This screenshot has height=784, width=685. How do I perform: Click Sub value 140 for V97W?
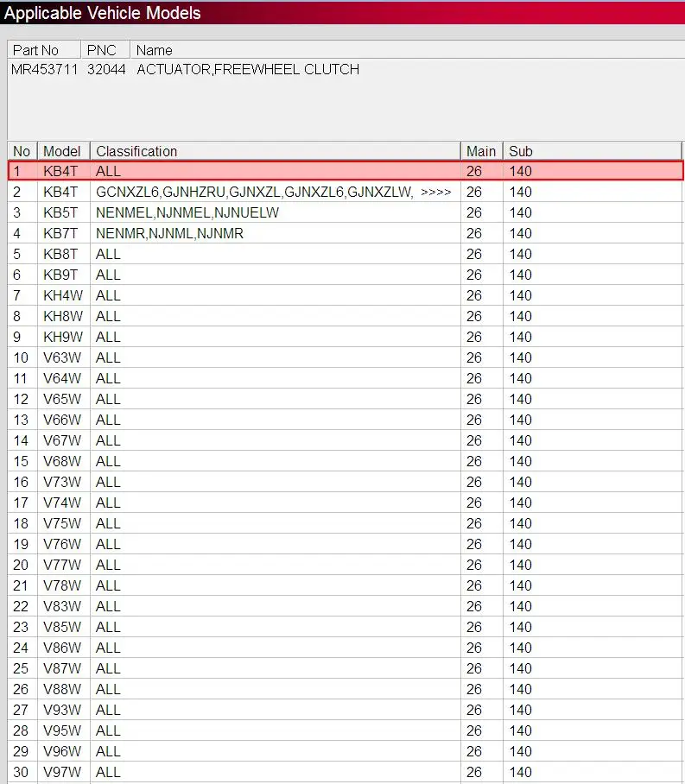(x=520, y=773)
